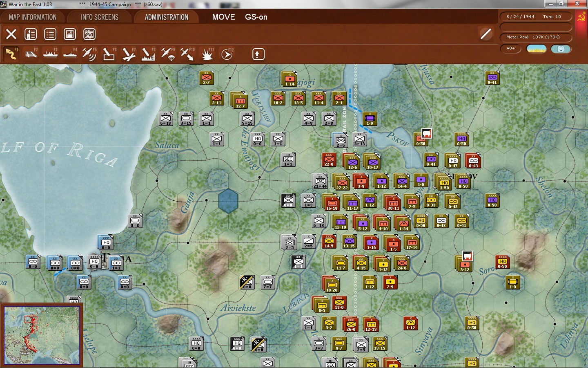Select the F7 bomb airfield mode icon
The image size is (588, 368).
(x=129, y=54)
